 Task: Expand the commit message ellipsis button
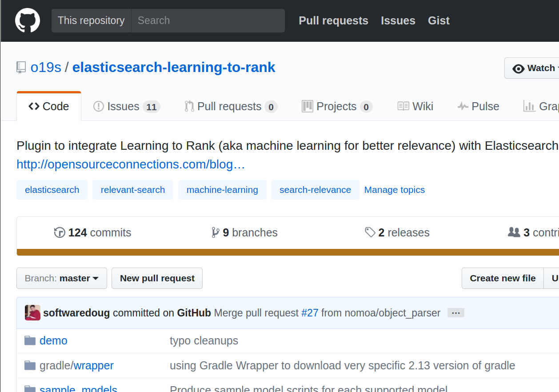(456, 313)
